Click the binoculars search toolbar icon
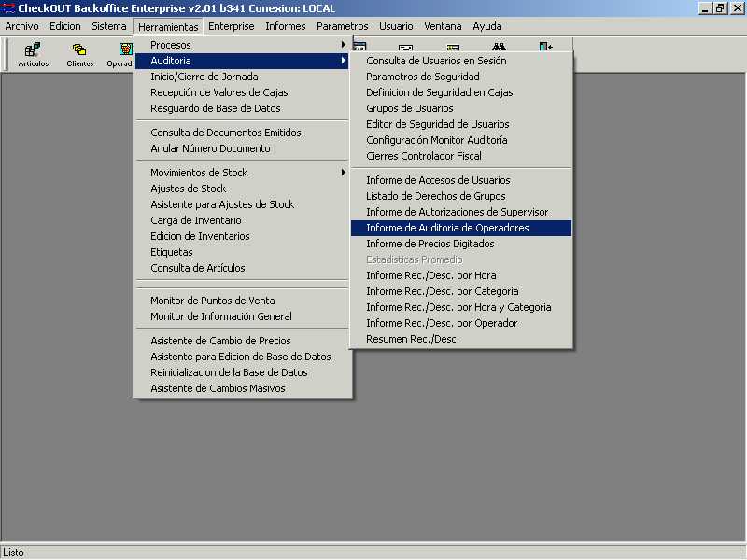747x560 pixels. (x=499, y=46)
